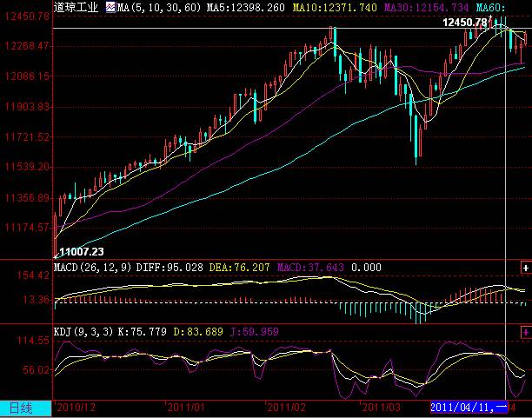532x418 pixels.
Task: Expand the MACD panel with its plus button
Action: (x=526, y=268)
